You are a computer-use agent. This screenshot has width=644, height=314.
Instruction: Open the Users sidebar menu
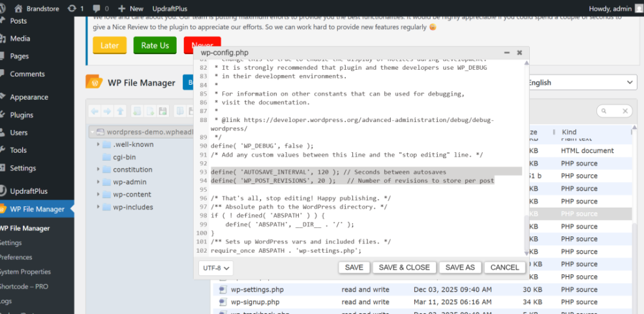click(19, 133)
